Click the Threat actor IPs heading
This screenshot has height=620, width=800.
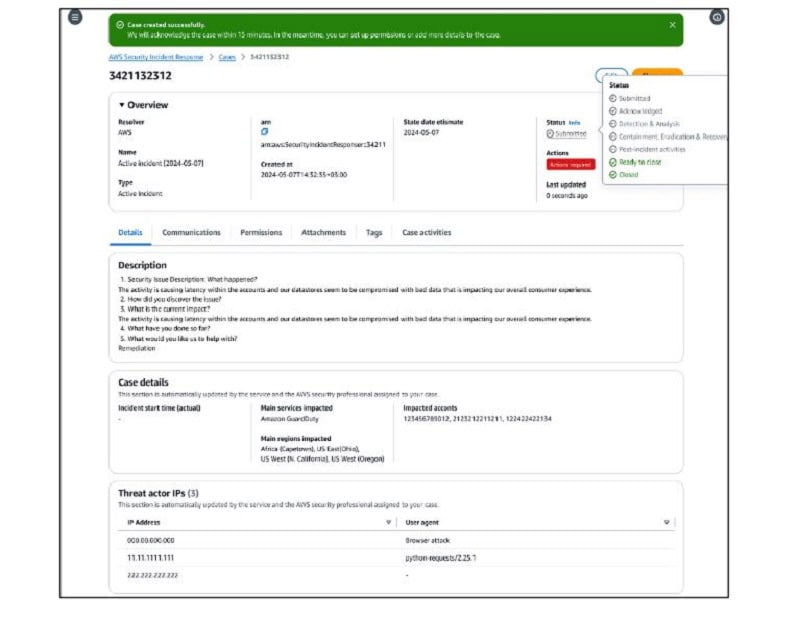click(x=159, y=493)
